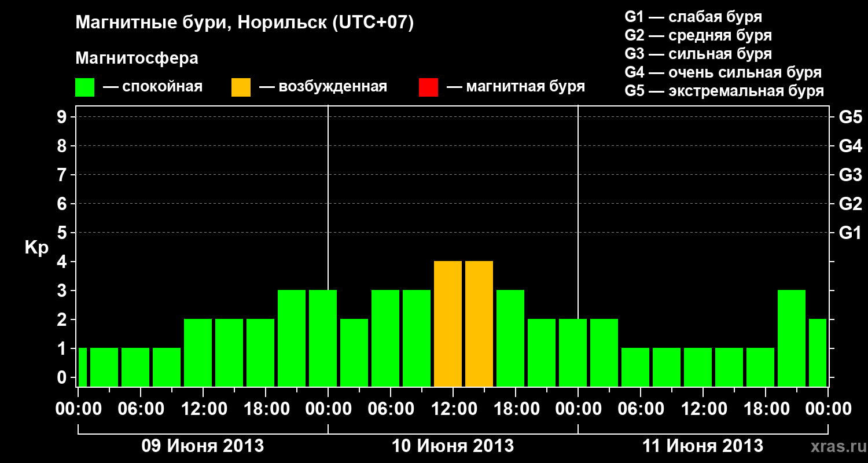Click the 18:00 tick label of 10 June
868x463 pixels.
pyautogui.click(x=516, y=409)
